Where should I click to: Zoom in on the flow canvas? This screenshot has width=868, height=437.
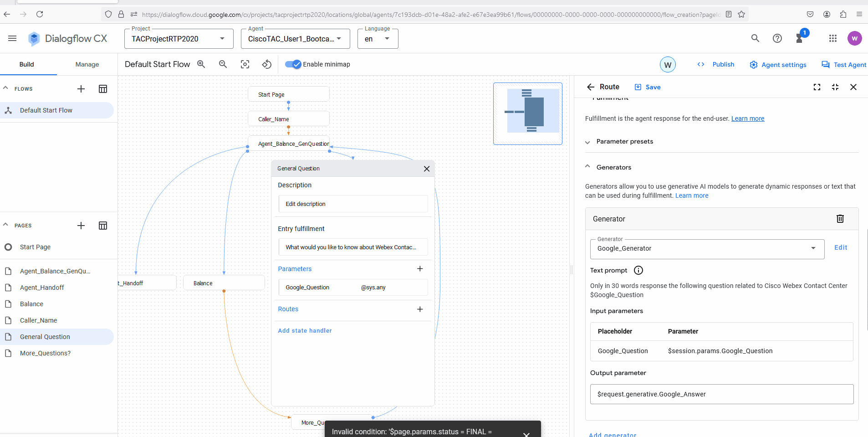click(x=201, y=64)
